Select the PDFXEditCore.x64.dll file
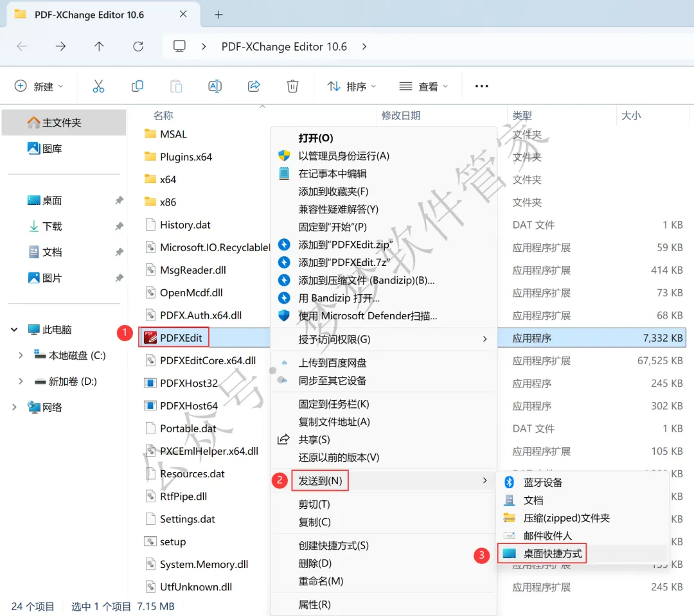694x616 pixels. 200,360
